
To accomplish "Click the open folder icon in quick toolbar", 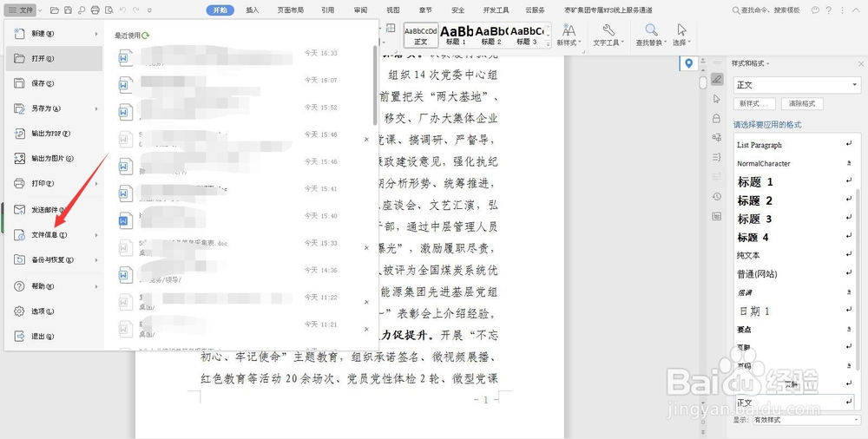I will click(x=54, y=10).
